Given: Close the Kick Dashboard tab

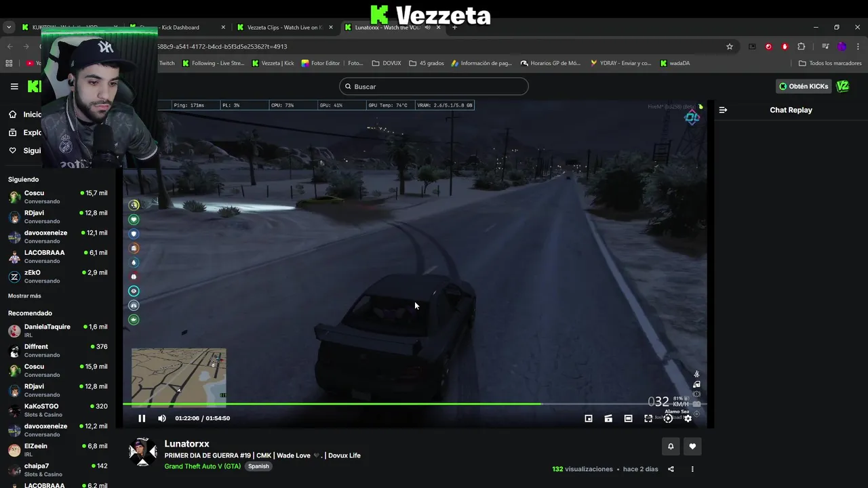Looking at the screenshot, I should [223, 27].
